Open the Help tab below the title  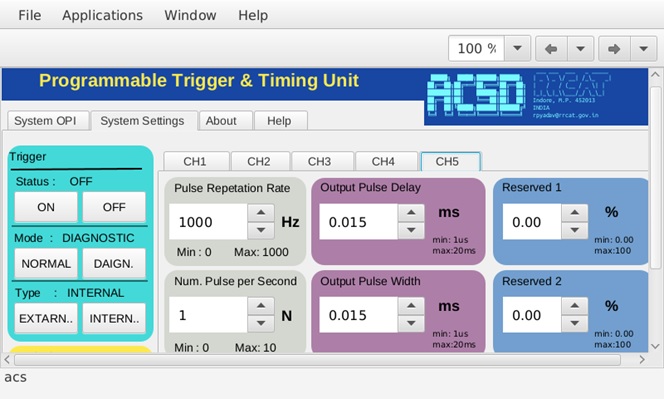pyautogui.click(x=280, y=121)
